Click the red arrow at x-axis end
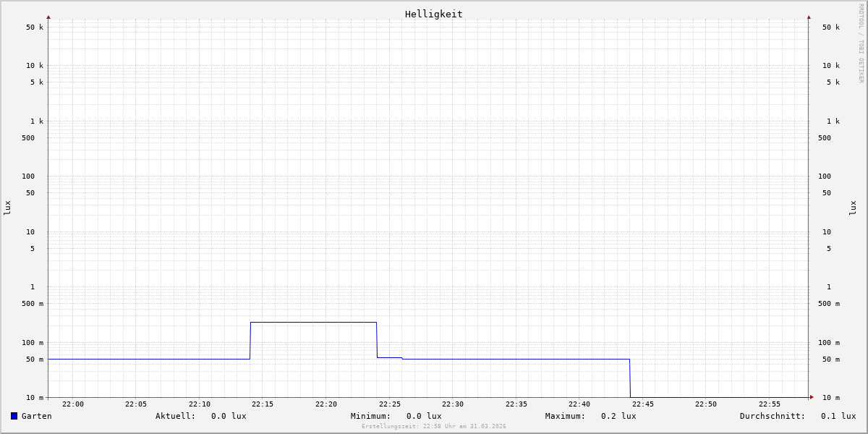Screen dimensions: 868x434 click(812, 397)
